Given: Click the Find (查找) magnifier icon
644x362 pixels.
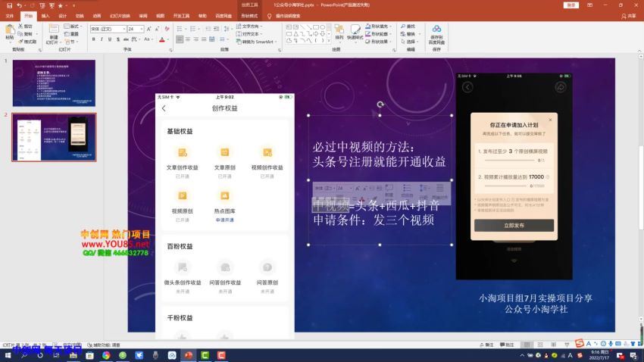Looking at the screenshot, I should [x=403, y=27].
